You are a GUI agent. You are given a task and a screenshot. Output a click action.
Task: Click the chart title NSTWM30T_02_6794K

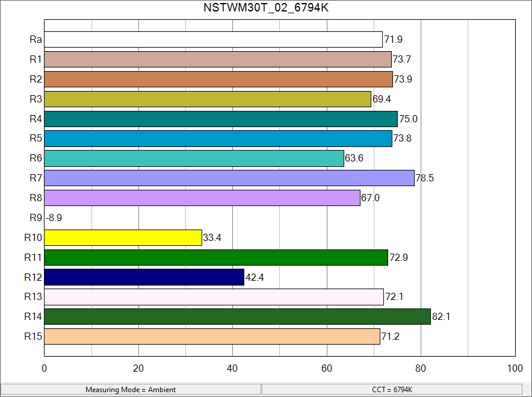(266, 8)
